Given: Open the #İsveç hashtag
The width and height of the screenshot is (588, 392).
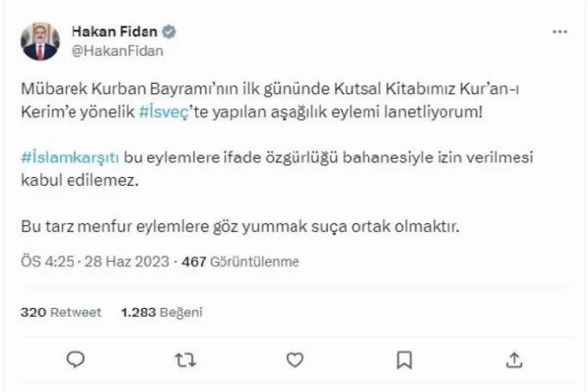Looking at the screenshot, I should pos(164,112).
